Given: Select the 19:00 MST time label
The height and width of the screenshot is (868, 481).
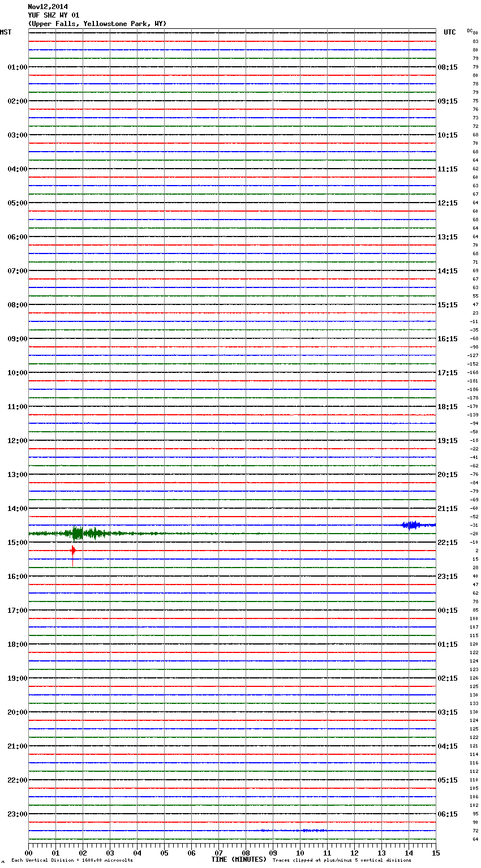Looking at the screenshot, I should [17, 678].
